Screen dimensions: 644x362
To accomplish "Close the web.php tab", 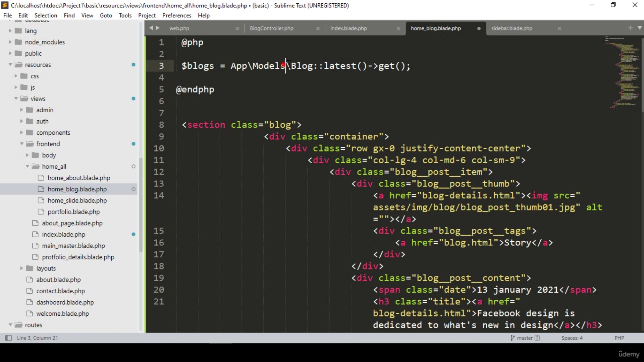I will click(x=237, y=28).
